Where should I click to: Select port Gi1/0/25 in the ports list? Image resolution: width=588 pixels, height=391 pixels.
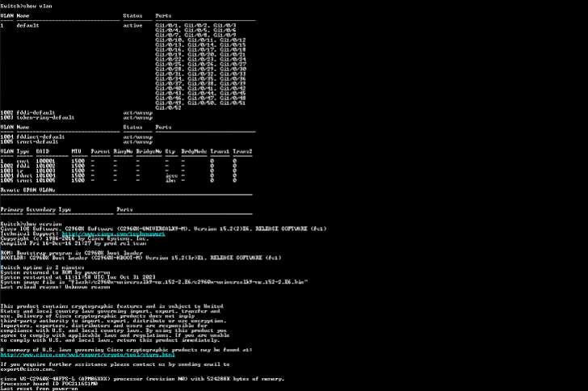(168, 64)
